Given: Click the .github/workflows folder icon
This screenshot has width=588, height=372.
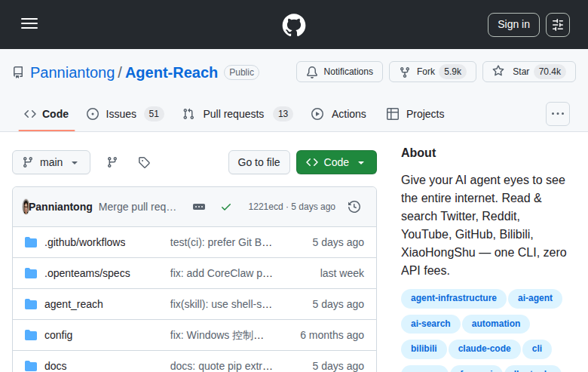Looking at the screenshot, I should pos(31,242).
